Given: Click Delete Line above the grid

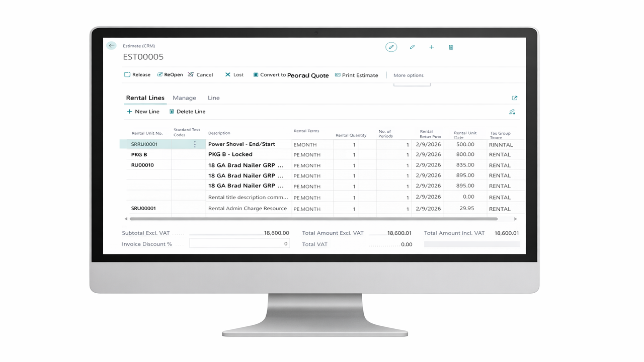Looking at the screenshot, I should (187, 111).
